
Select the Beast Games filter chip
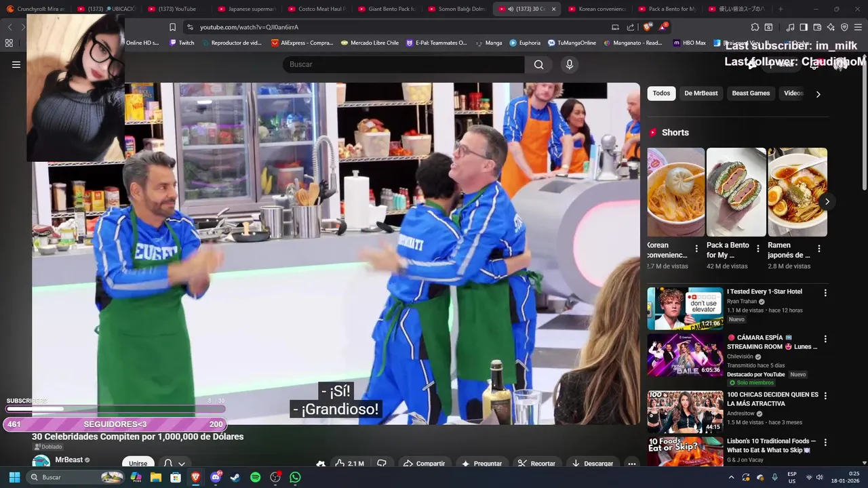751,94
